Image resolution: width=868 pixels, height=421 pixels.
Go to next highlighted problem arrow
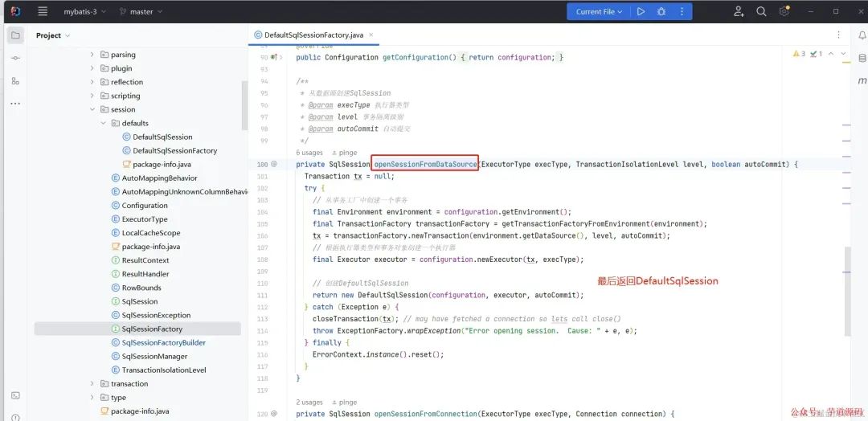click(x=843, y=54)
